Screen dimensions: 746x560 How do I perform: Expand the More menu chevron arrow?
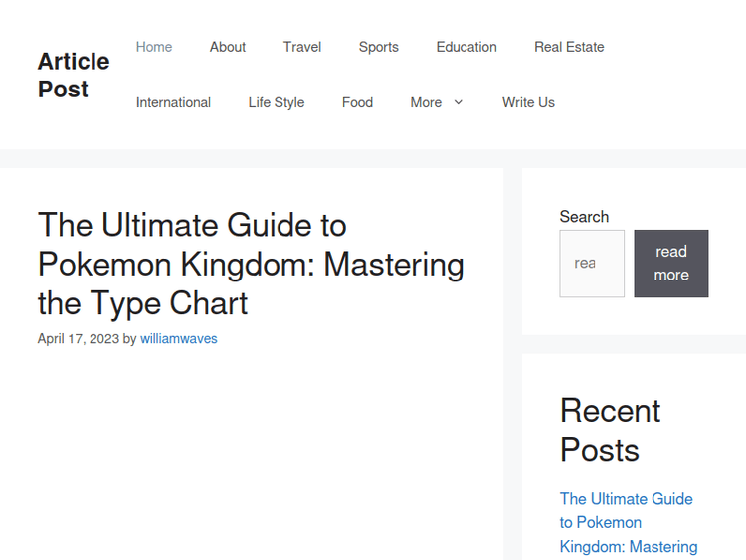[458, 102]
